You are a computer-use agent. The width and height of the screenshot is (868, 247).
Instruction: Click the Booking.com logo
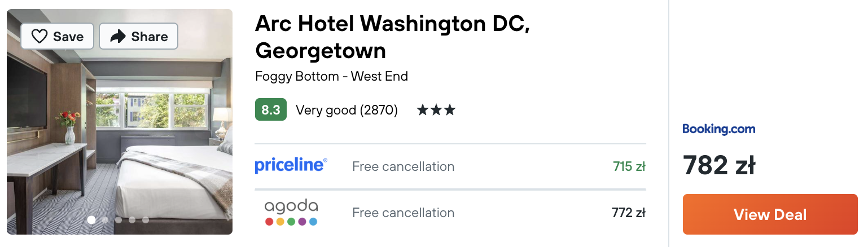[718, 129]
